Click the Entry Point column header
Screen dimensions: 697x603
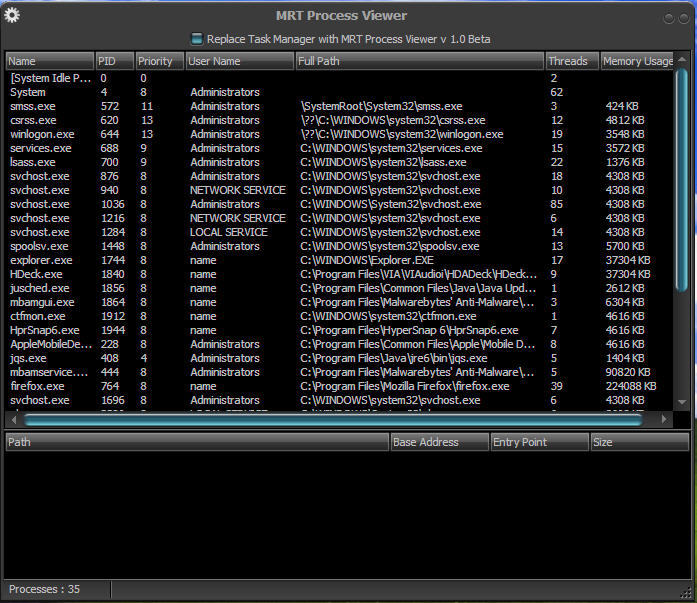pos(539,442)
